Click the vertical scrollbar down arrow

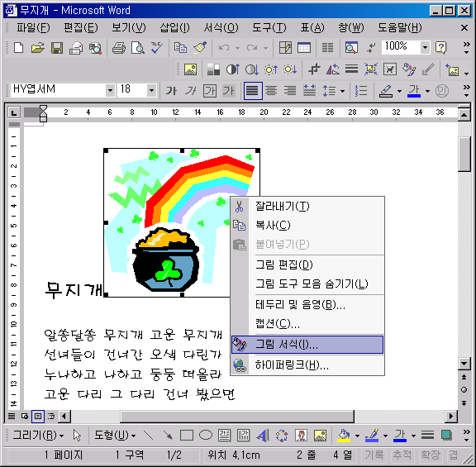(464, 363)
